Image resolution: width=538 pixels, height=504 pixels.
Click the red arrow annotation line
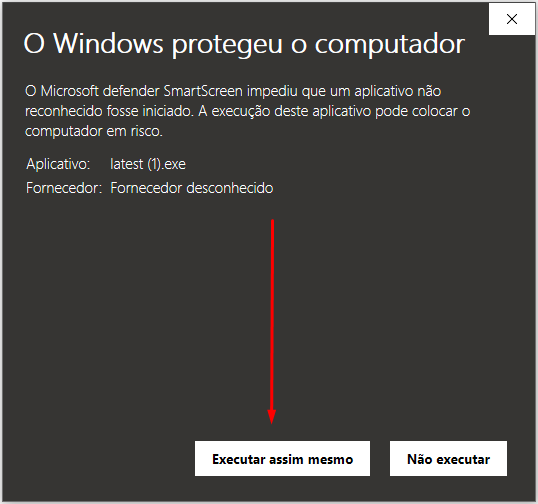pyautogui.click(x=272, y=314)
